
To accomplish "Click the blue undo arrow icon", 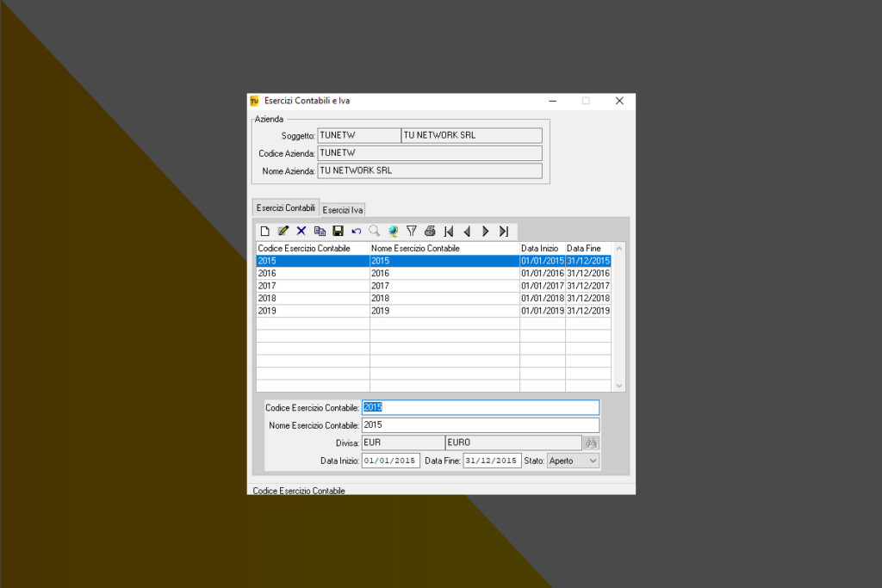I will point(356,231).
